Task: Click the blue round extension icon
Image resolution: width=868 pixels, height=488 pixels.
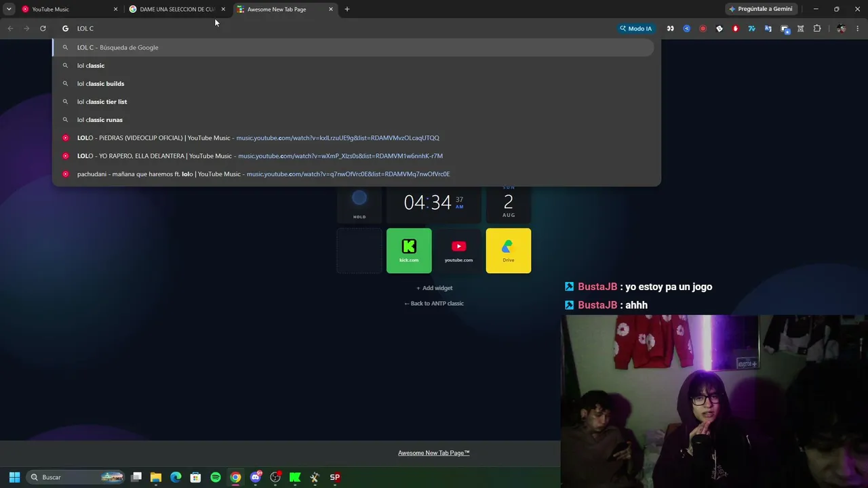Action: (686, 28)
